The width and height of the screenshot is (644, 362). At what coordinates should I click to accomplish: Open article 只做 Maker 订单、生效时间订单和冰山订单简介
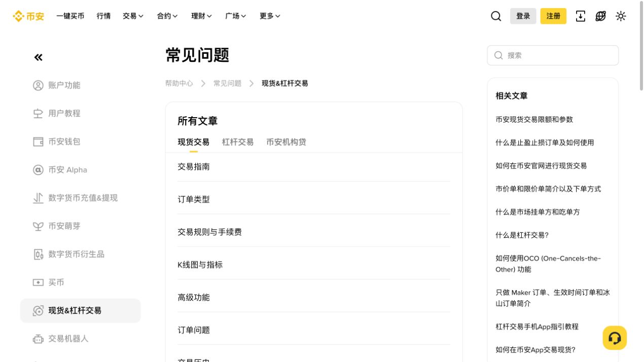pos(553,298)
